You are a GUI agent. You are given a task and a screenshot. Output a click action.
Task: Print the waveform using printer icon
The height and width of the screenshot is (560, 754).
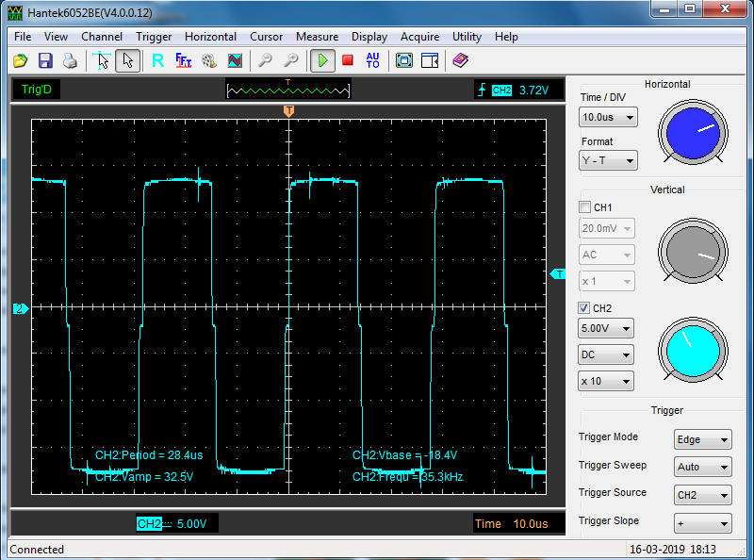[70, 60]
